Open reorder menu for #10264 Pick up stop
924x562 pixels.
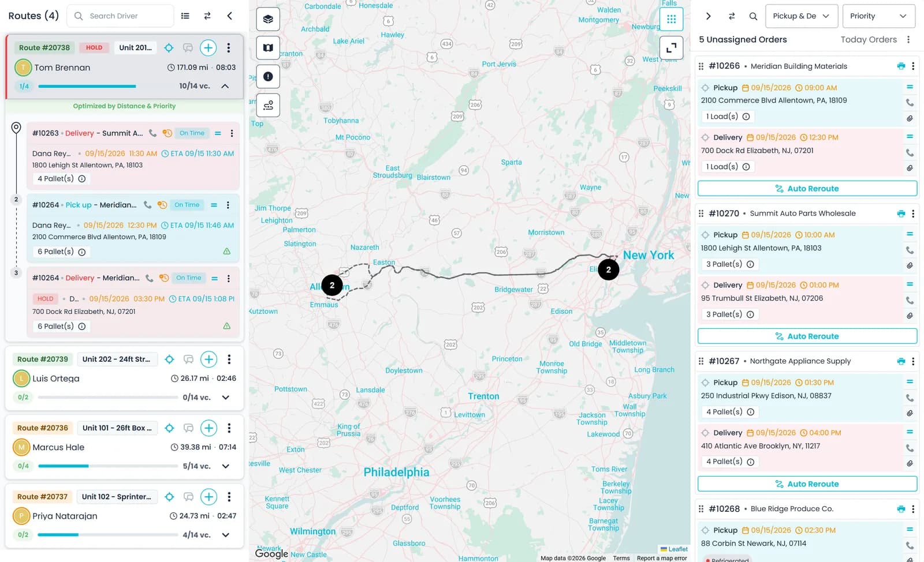pos(214,205)
